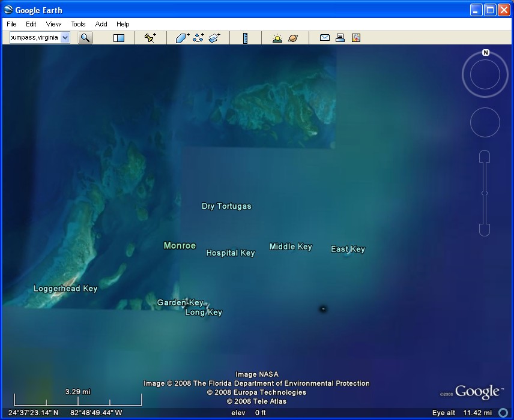Click the 'Eye alt 11.42 mi' status text
This screenshot has height=420, width=514.
point(462,413)
